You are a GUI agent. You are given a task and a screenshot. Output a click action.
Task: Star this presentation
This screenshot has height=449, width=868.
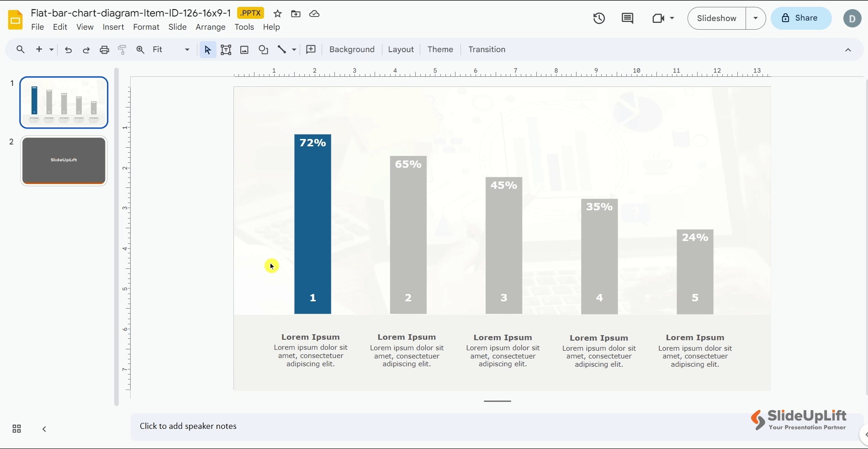[x=277, y=14]
